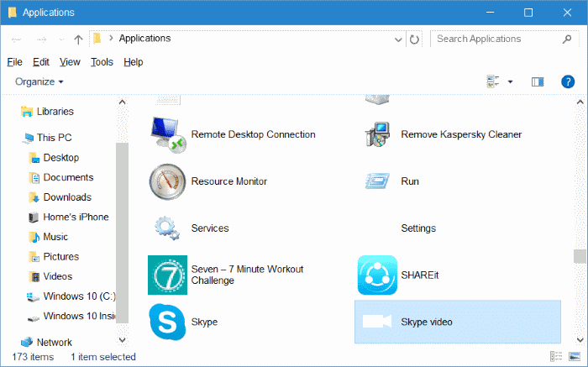Click the folder icon in address bar

[97, 39]
